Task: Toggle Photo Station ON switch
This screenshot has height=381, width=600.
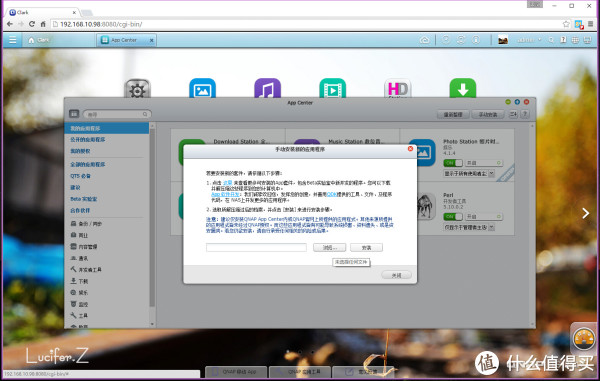Action: tap(453, 163)
